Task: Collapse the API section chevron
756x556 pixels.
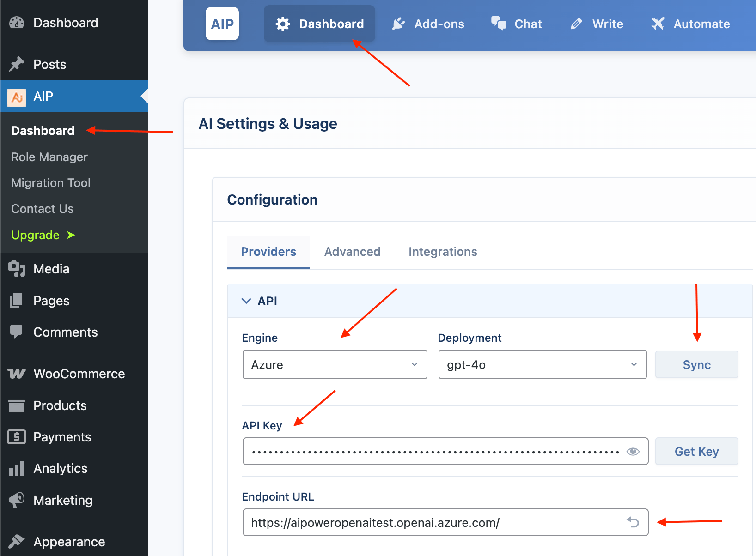Action: pos(246,301)
